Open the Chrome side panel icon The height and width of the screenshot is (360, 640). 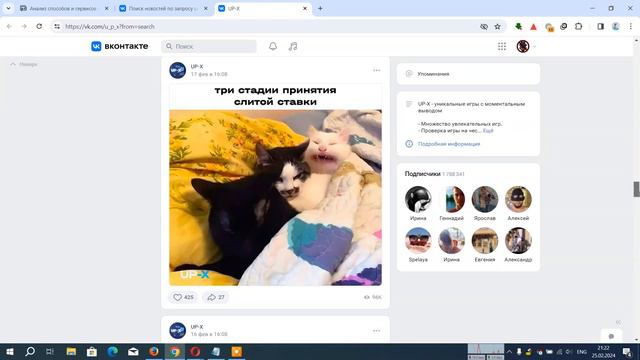pyautogui.click(x=600, y=27)
